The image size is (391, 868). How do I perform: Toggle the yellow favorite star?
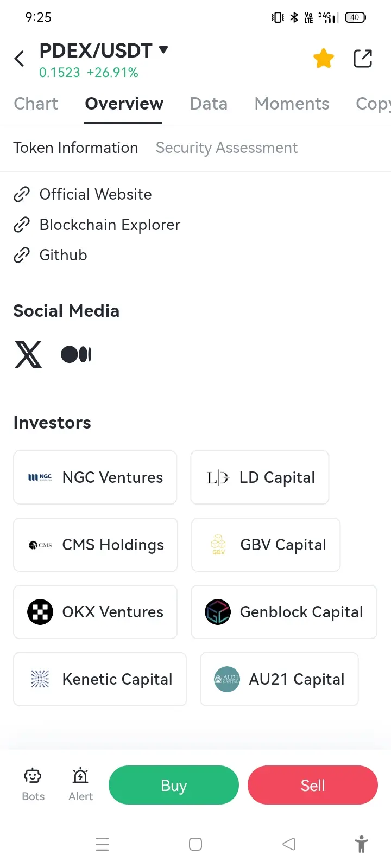tap(324, 58)
